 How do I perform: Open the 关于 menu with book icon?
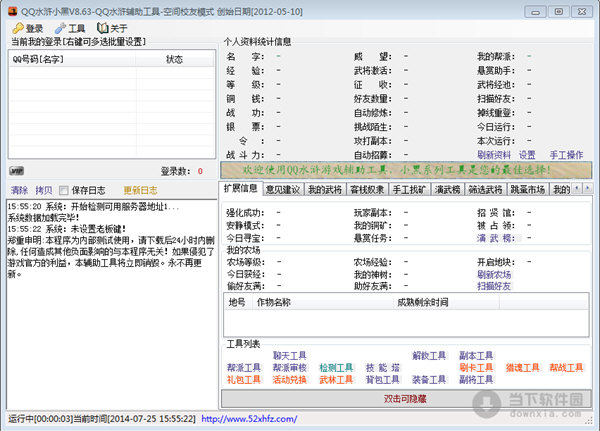[x=112, y=28]
